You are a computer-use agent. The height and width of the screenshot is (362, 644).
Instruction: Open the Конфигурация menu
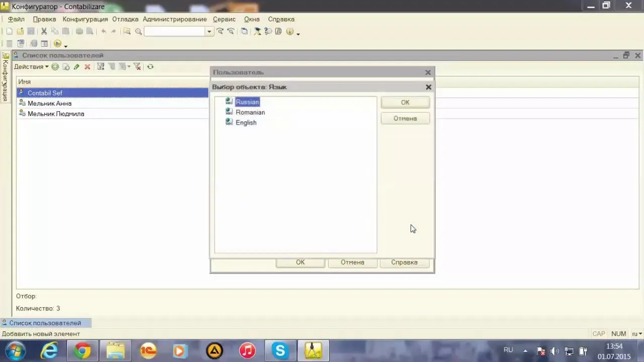[x=85, y=19]
